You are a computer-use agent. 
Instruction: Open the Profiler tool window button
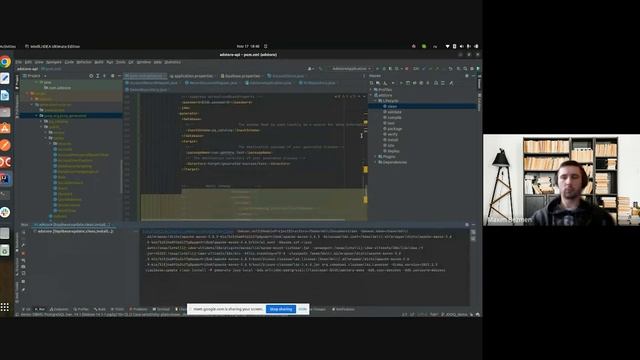[x=80, y=309]
